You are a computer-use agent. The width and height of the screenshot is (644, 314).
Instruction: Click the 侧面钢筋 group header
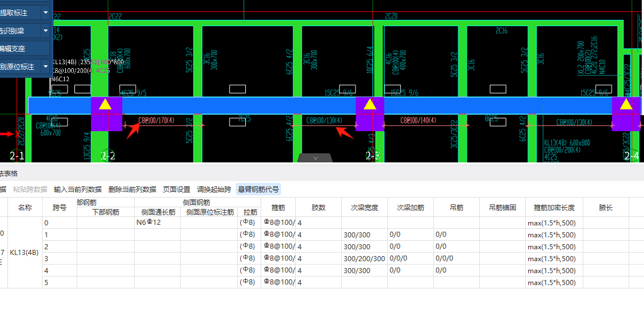[198, 202]
